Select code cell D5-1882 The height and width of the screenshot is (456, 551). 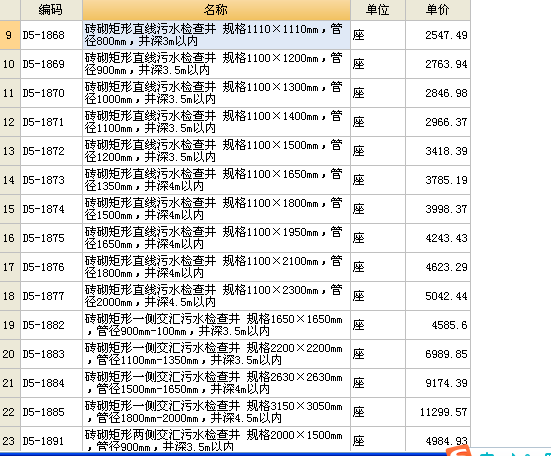tap(51, 325)
